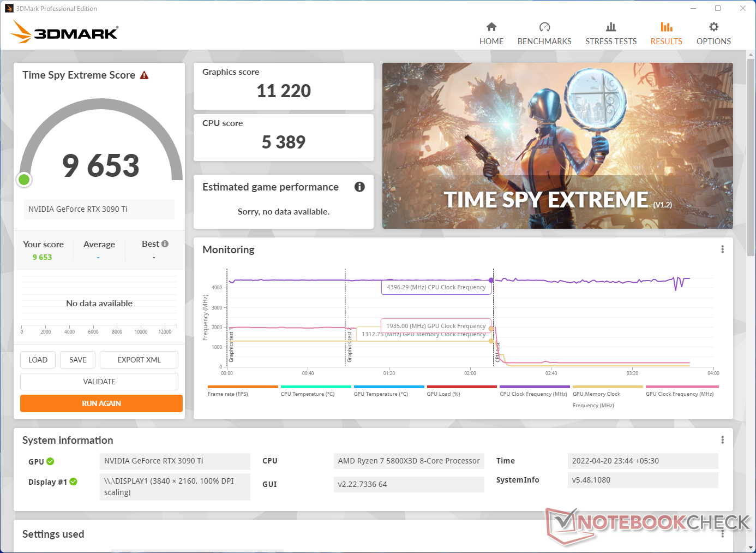Click the scrollbar up arrow
Screen dimensions: 756x553
751,55
